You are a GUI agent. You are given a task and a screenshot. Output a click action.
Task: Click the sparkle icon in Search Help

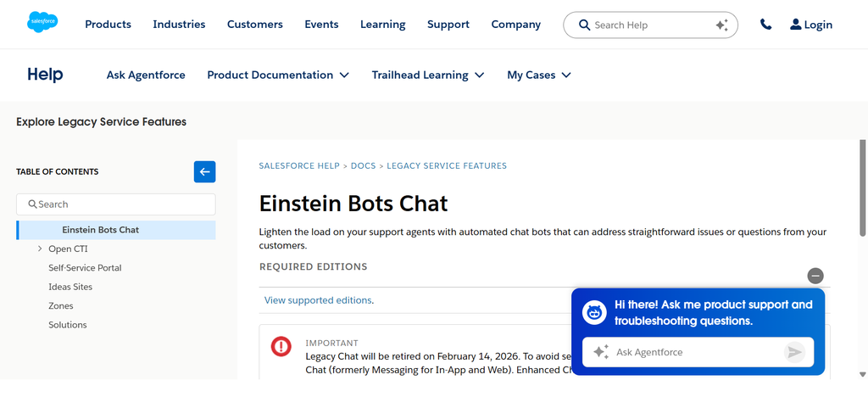click(721, 25)
